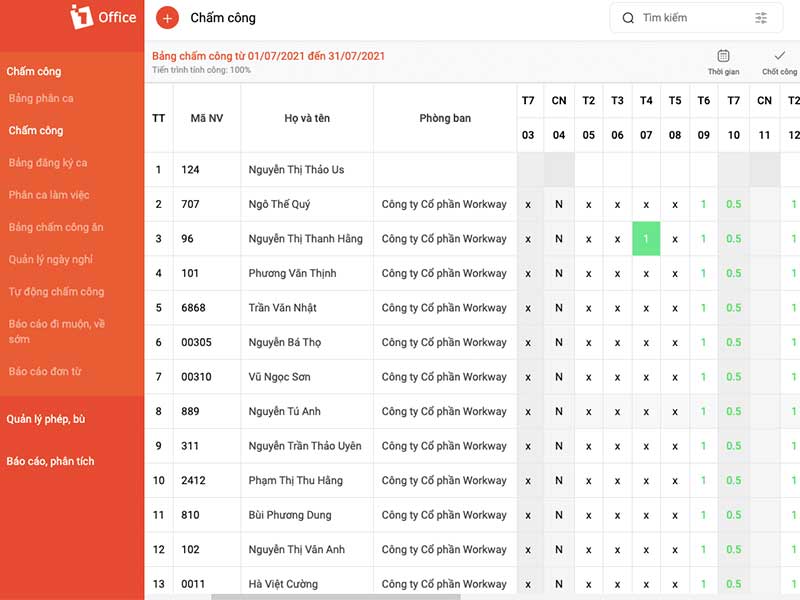Open Bảng phân ca menu item

pos(41,98)
